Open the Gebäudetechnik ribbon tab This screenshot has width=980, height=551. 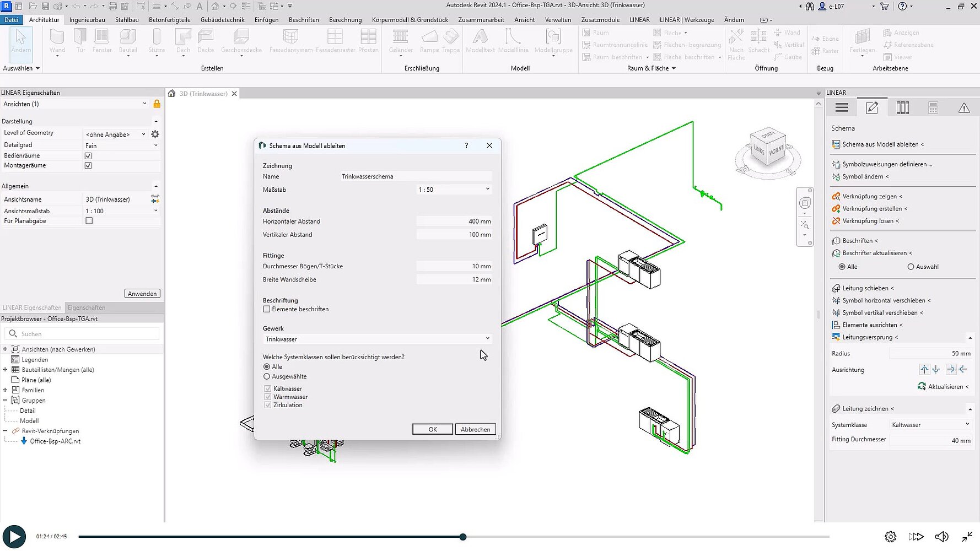(222, 20)
